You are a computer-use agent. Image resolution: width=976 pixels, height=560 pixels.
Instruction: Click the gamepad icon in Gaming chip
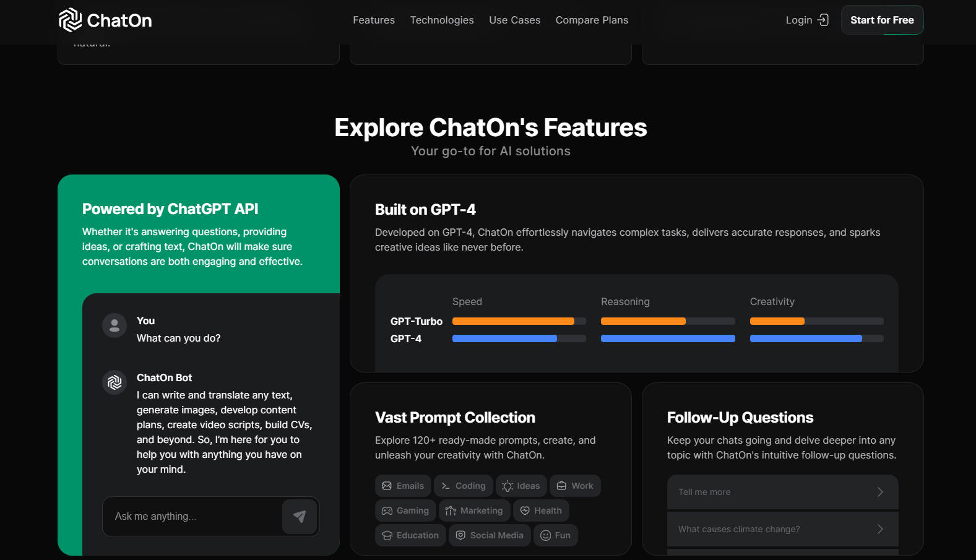pyautogui.click(x=387, y=510)
